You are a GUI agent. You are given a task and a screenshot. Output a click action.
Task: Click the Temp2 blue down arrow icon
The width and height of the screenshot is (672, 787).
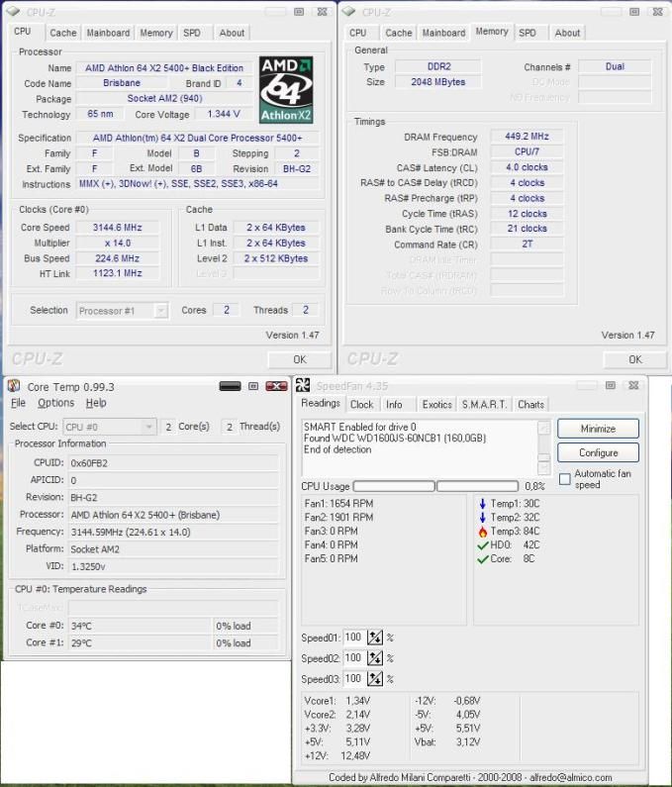click(x=482, y=517)
